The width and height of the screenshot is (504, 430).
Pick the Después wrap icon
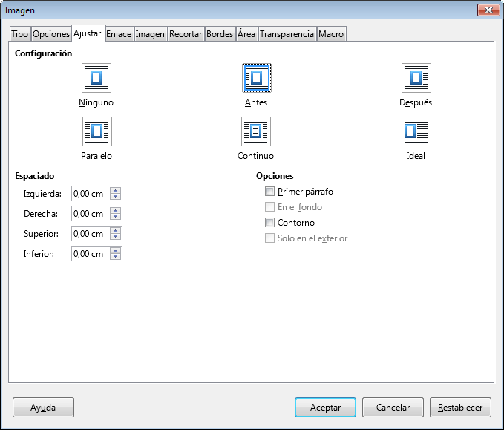click(x=416, y=78)
